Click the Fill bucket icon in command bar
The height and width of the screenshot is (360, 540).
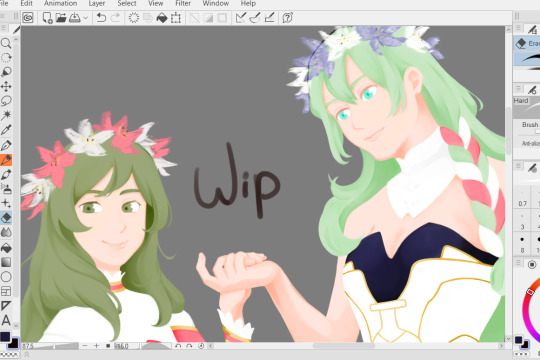click(x=162, y=18)
